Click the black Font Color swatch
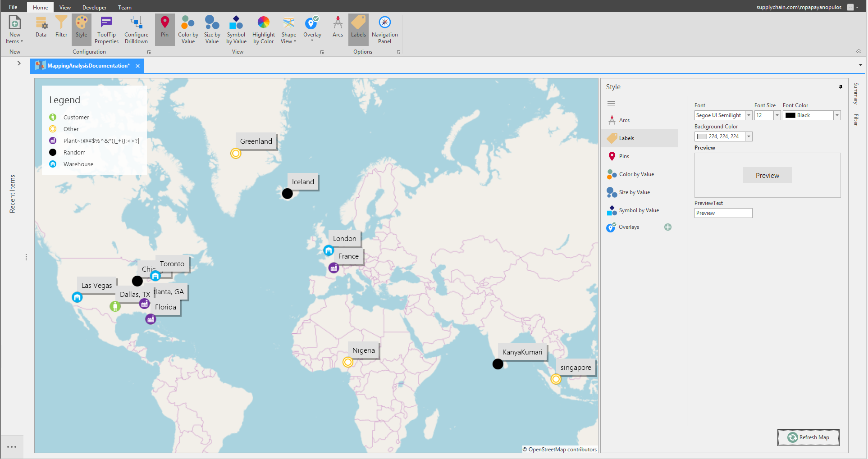Image resolution: width=868 pixels, height=459 pixels. [x=790, y=115]
